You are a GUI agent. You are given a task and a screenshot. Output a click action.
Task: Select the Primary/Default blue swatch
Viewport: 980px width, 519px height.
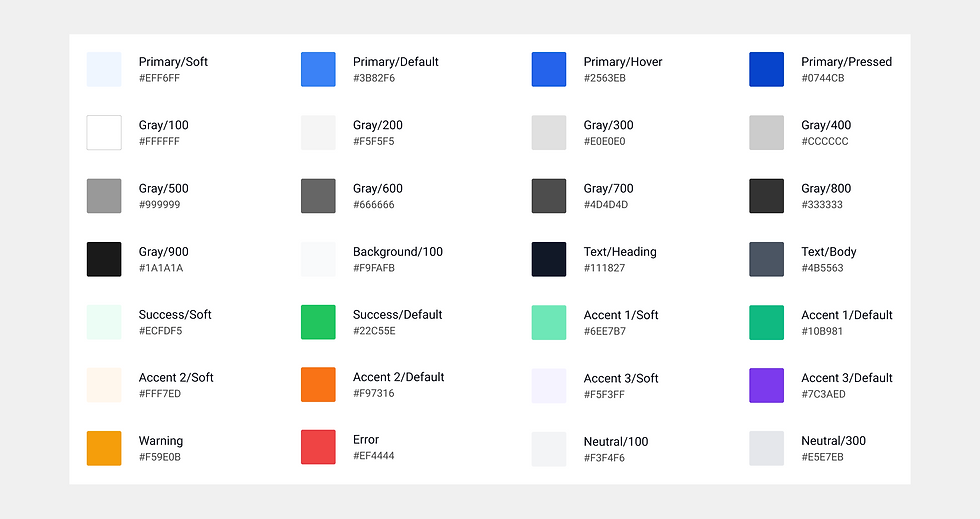click(x=318, y=69)
